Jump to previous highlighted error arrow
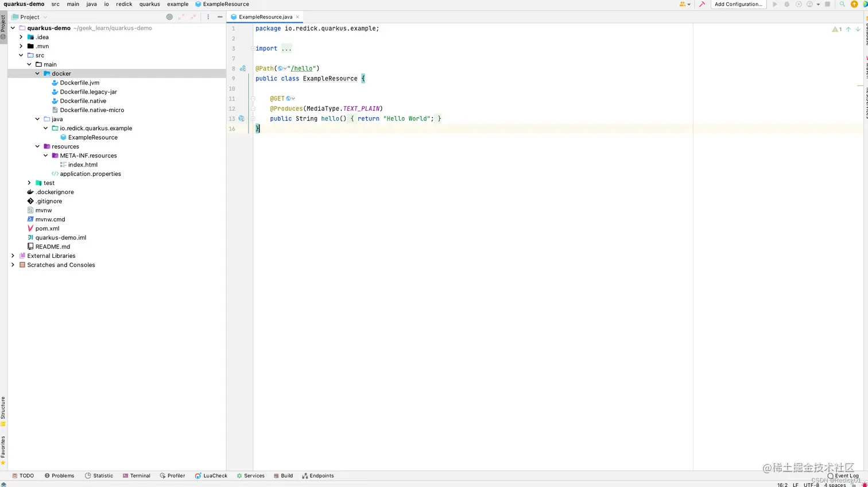This screenshot has width=868, height=487. point(848,29)
